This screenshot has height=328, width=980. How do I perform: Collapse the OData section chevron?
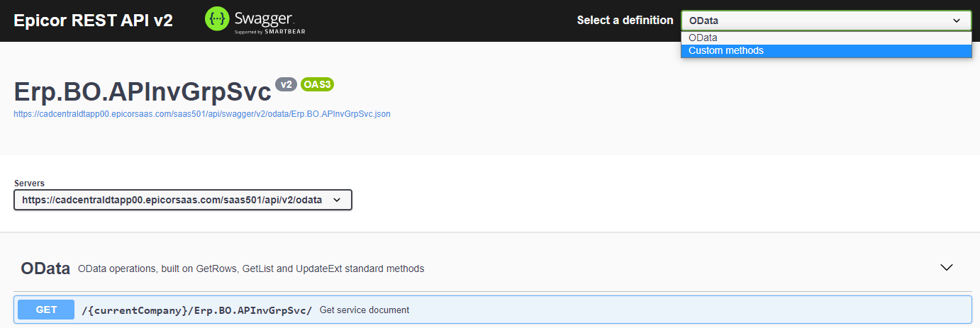[946, 268]
